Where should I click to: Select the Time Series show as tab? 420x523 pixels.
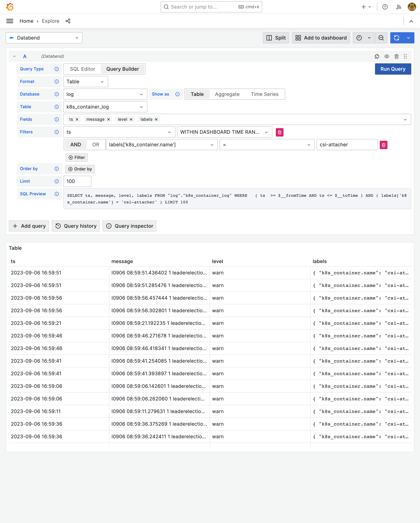(x=265, y=94)
